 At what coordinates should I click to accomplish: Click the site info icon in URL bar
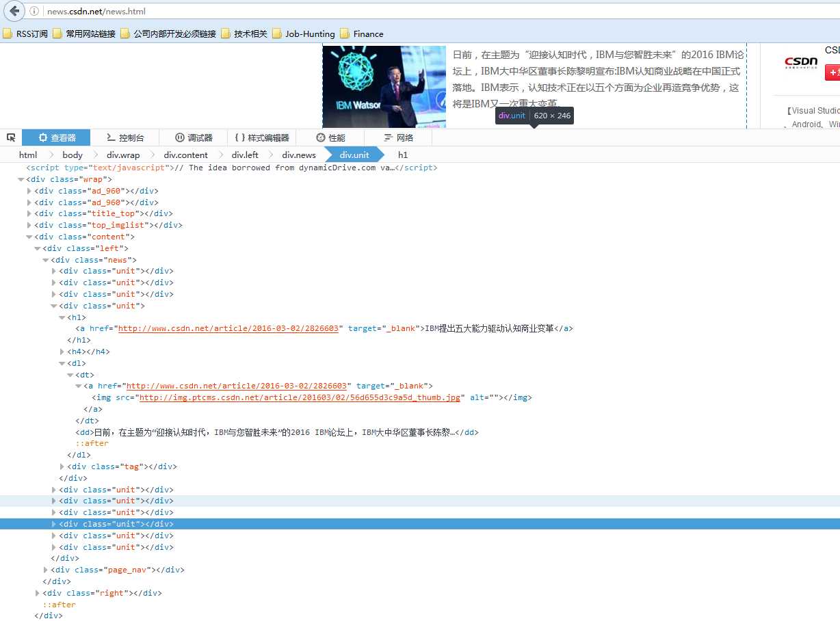[x=34, y=12]
